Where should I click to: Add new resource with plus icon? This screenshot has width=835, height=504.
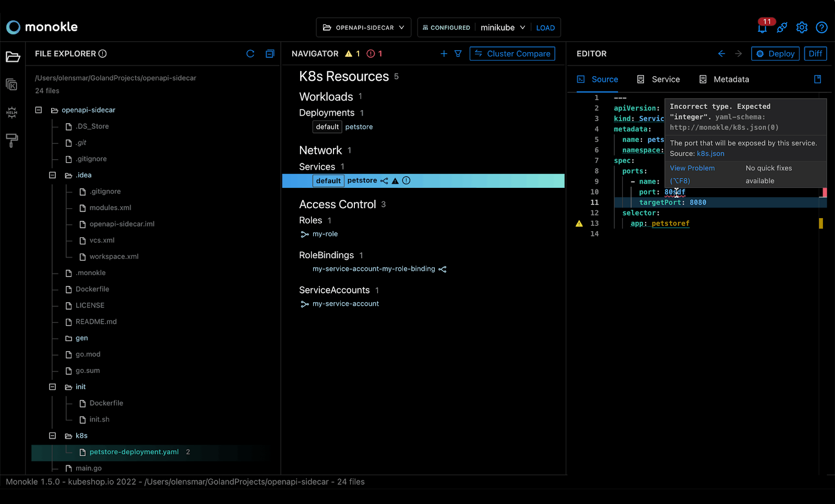444,54
